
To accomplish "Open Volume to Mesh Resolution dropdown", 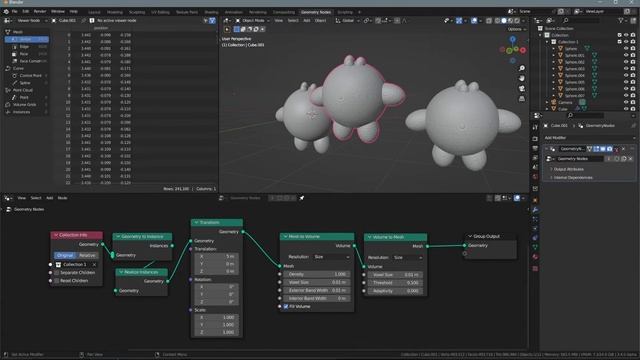I will pyautogui.click(x=408, y=258).
